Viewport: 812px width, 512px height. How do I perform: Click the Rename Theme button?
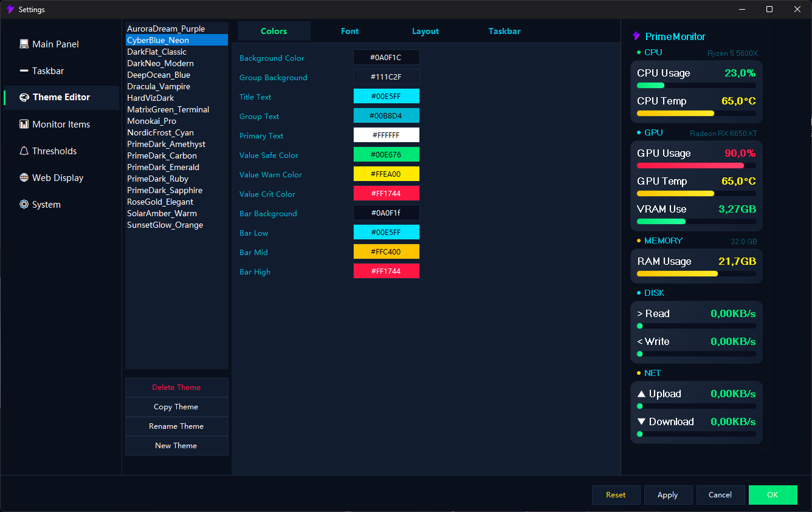(176, 426)
